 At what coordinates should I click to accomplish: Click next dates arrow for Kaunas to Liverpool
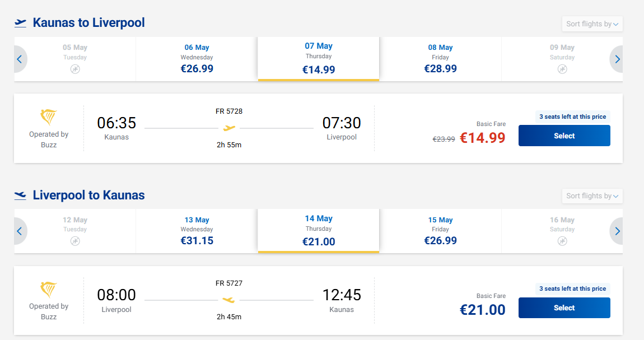[x=617, y=59]
